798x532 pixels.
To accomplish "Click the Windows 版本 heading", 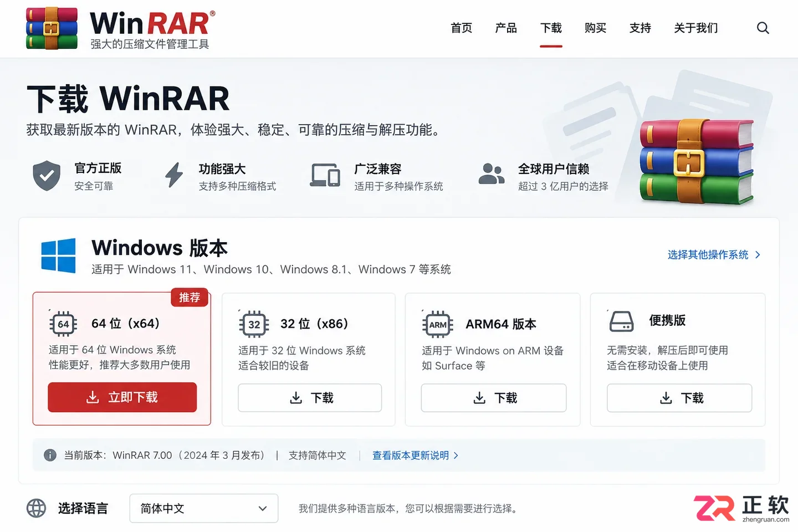I will 160,248.
